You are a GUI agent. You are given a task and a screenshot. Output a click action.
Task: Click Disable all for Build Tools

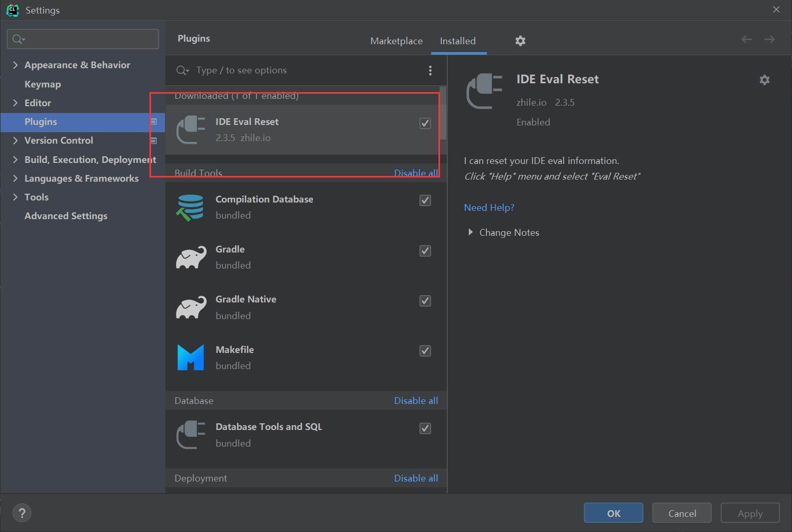pos(416,172)
